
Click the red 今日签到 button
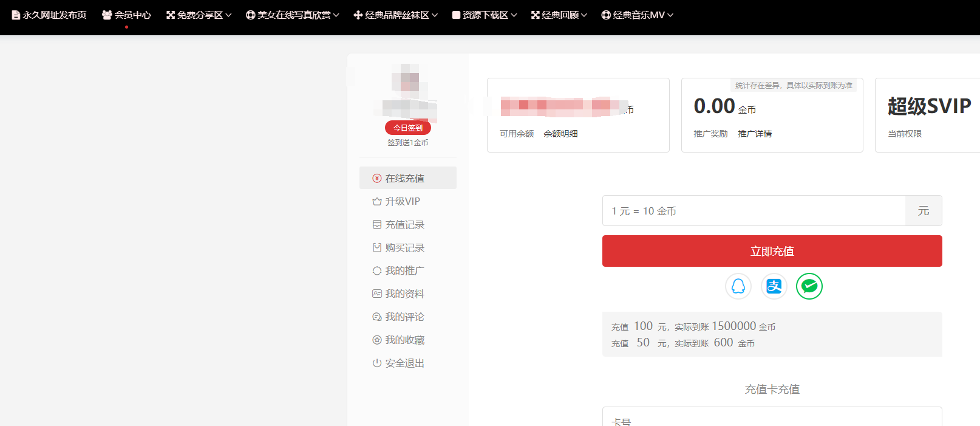point(408,128)
